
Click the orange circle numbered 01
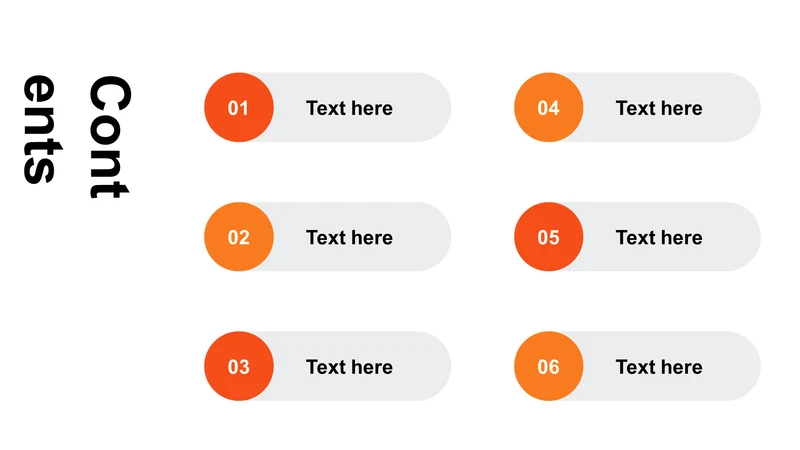tap(238, 108)
